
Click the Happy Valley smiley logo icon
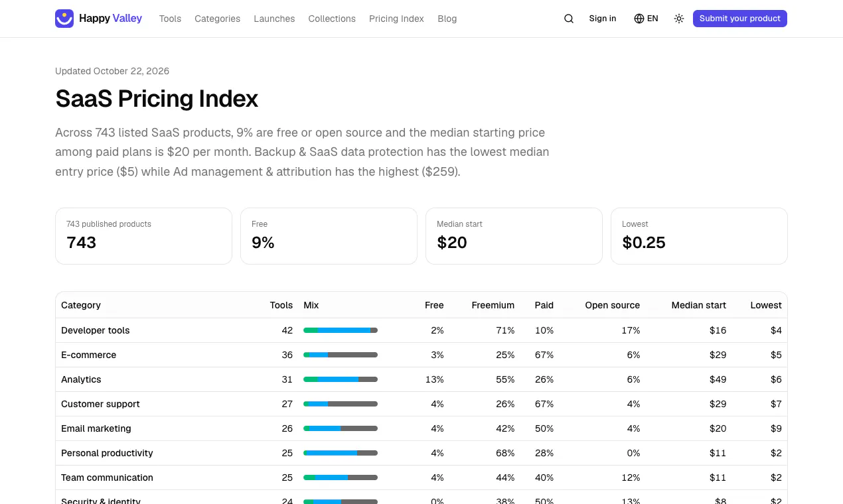[64, 19]
